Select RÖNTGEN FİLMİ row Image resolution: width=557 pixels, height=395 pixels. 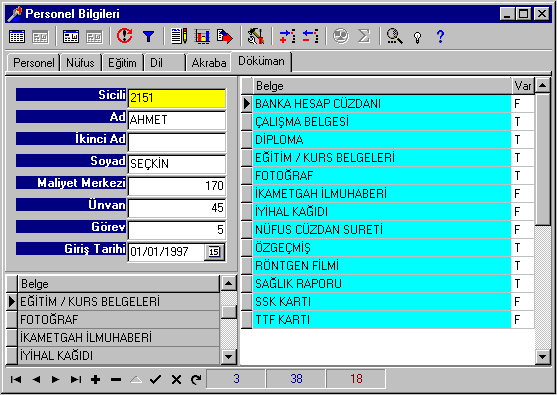pyautogui.click(x=382, y=266)
